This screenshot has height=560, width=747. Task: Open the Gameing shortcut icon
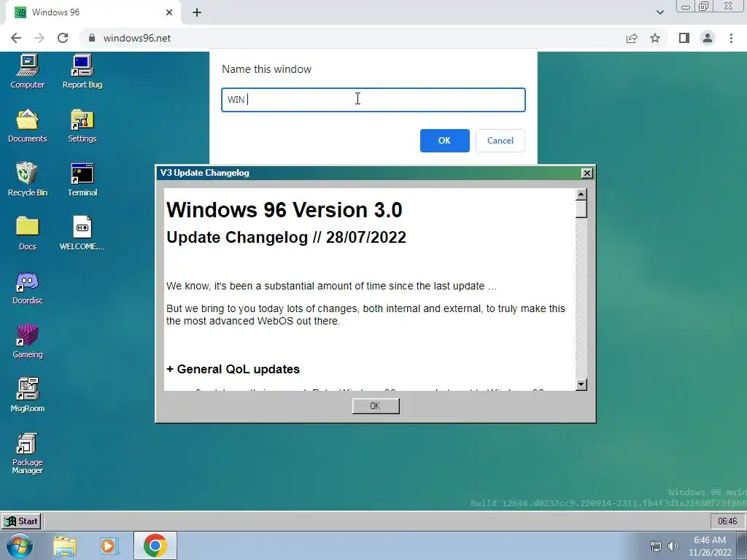point(27,341)
